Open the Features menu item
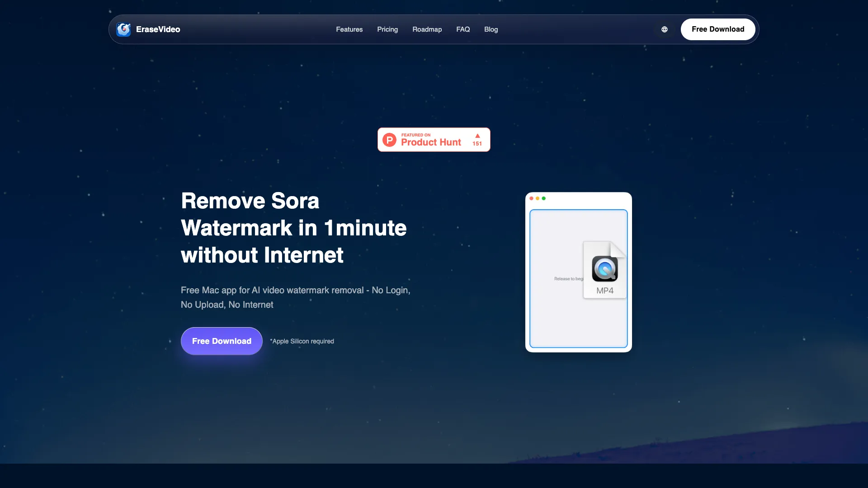This screenshot has height=488, width=868. click(x=349, y=29)
